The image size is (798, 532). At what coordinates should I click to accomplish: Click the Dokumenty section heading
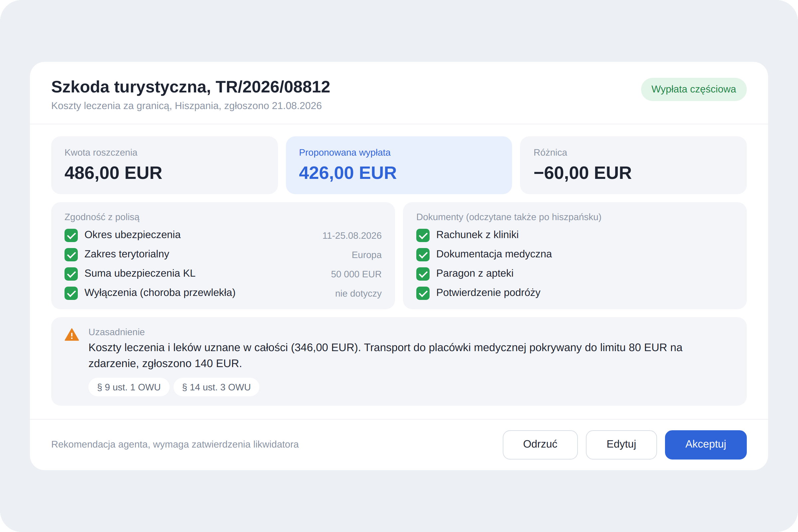click(x=509, y=217)
